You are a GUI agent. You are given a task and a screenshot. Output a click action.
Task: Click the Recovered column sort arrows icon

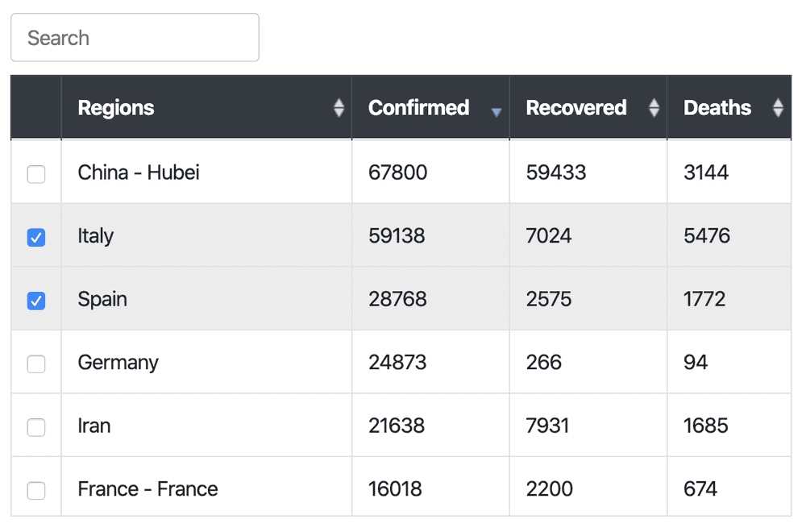tap(654, 108)
